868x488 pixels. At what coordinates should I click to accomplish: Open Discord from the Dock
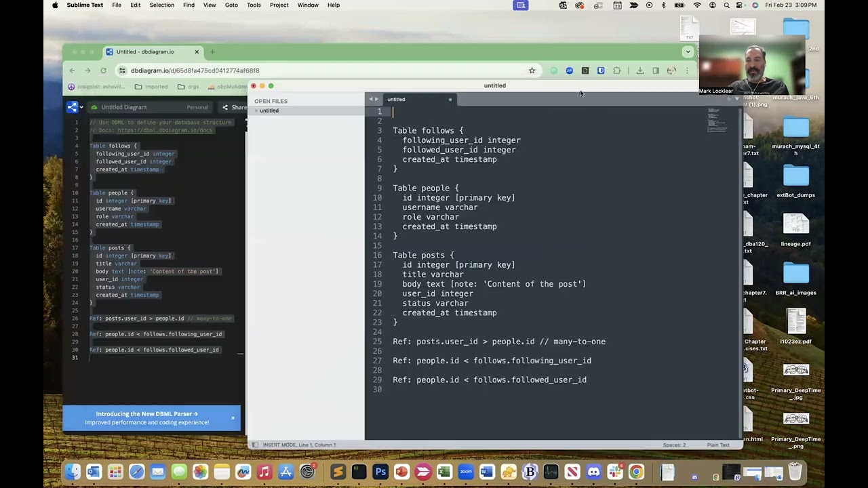click(594, 472)
